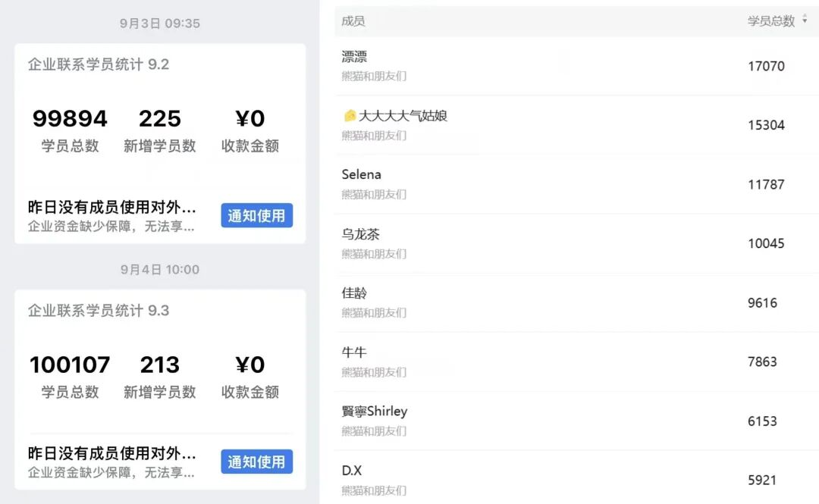Screen dimensions: 819x504
Task: Click the sort arrows beside 学员总数 header
Action: (x=805, y=20)
